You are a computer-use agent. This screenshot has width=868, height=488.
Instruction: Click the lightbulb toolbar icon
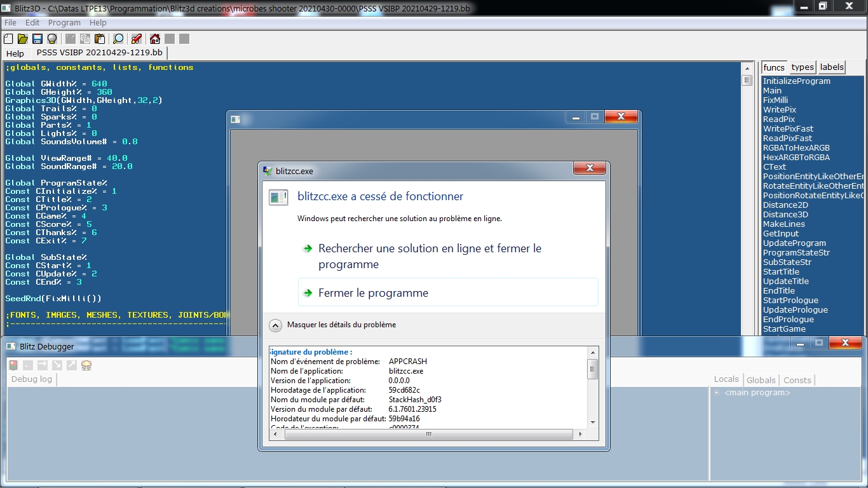coord(52,39)
